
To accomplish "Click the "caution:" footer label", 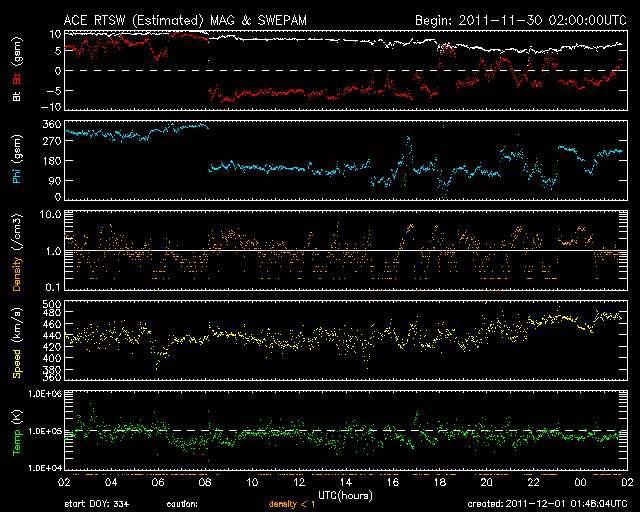I will pyautogui.click(x=182, y=504).
